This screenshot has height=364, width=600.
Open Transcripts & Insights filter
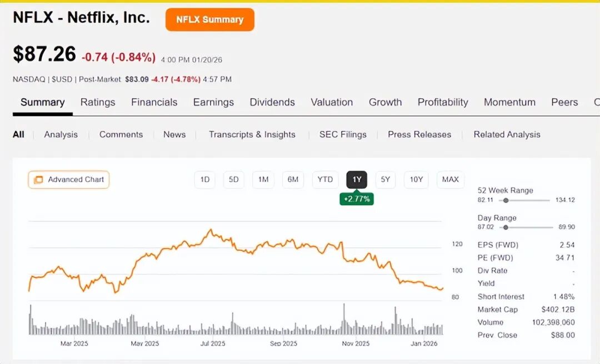[x=252, y=134]
